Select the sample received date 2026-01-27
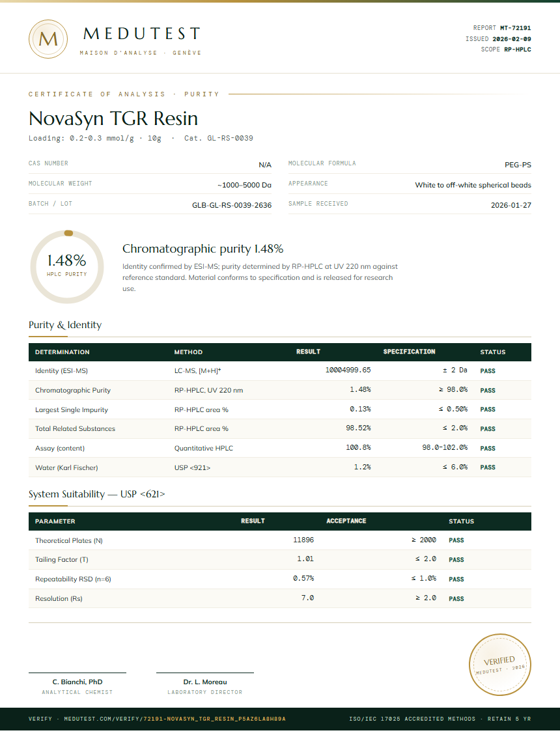Viewport: 560px width, 750px height. coord(511,205)
